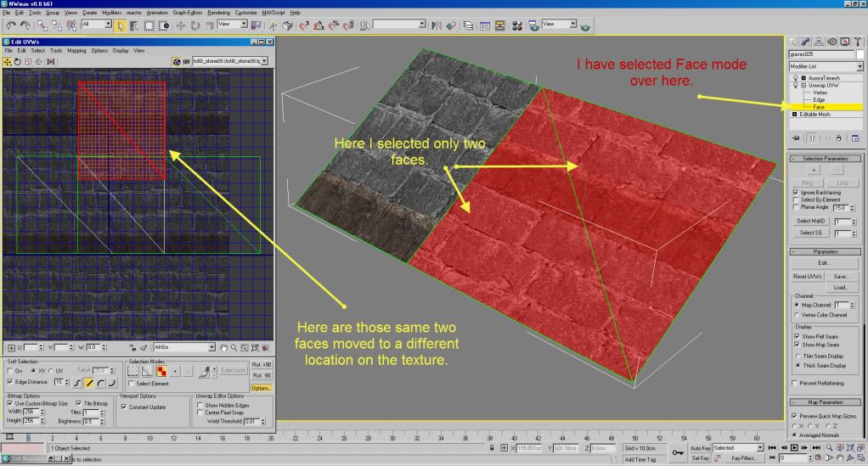The height and width of the screenshot is (466, 868).
Task: Toggle the Tile Bitmap checkbox
Action: click(78, 402)
